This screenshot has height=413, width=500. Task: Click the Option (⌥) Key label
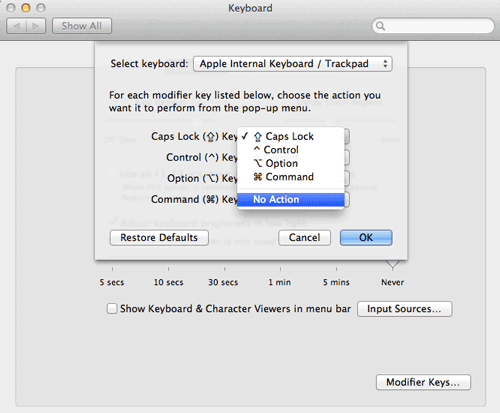[x=202, y=178]
